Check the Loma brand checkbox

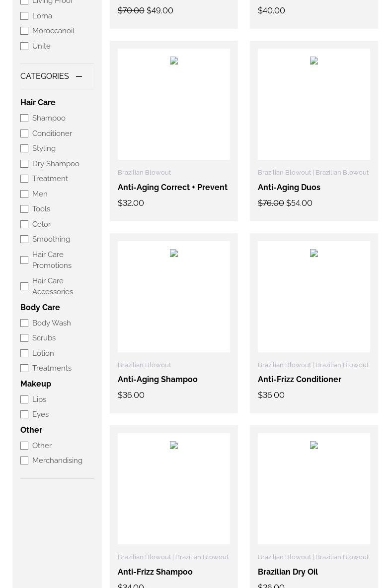tap(24, 16)
